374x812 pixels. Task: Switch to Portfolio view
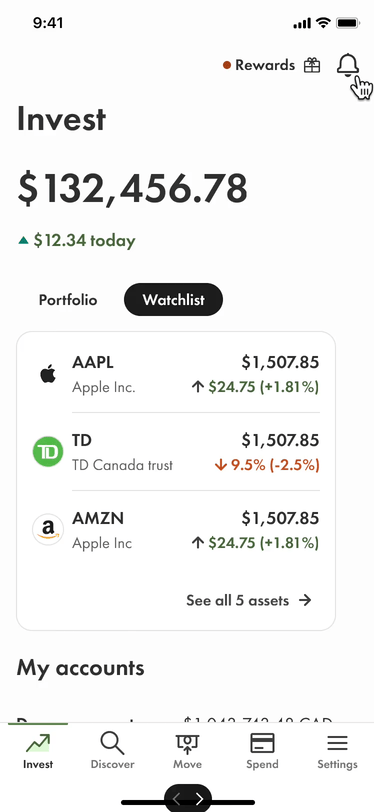point(68,300)
